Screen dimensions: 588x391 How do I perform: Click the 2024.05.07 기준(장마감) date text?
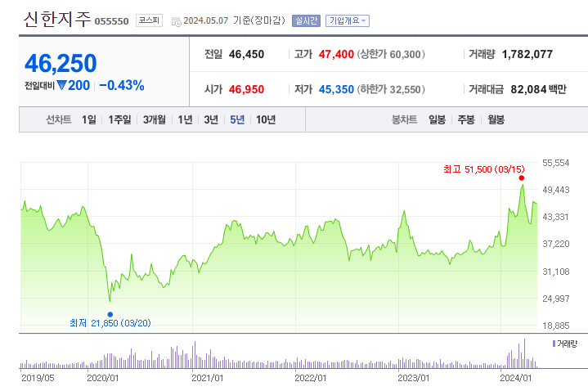click(235, 20)
